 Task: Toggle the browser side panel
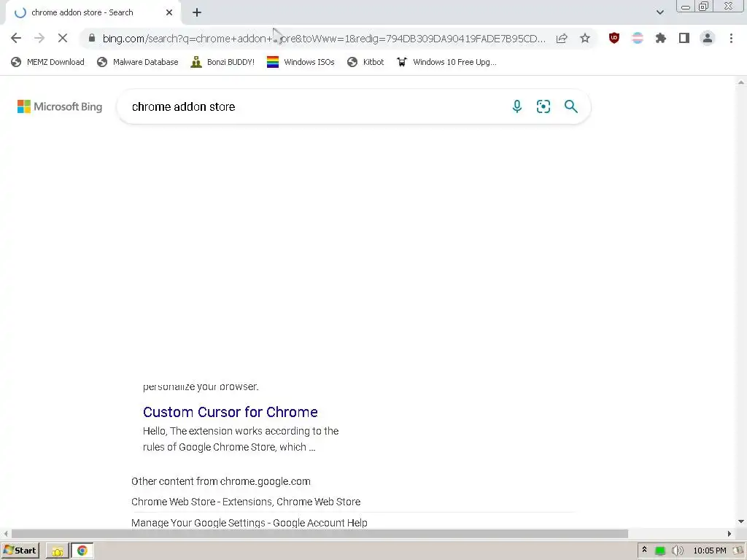point(684,38)
